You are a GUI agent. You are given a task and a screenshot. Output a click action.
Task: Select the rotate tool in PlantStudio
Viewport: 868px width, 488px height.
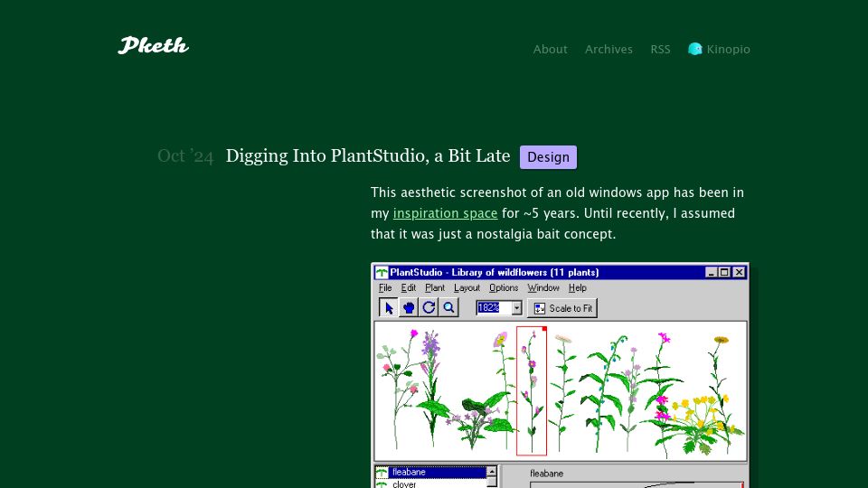click(x=429, y=307)
